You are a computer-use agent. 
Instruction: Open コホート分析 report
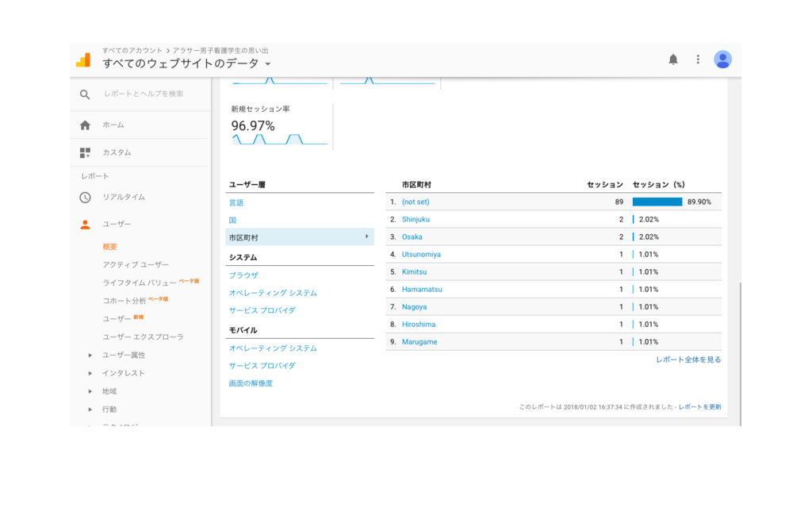pyautogui.click(x=124, y=301)
